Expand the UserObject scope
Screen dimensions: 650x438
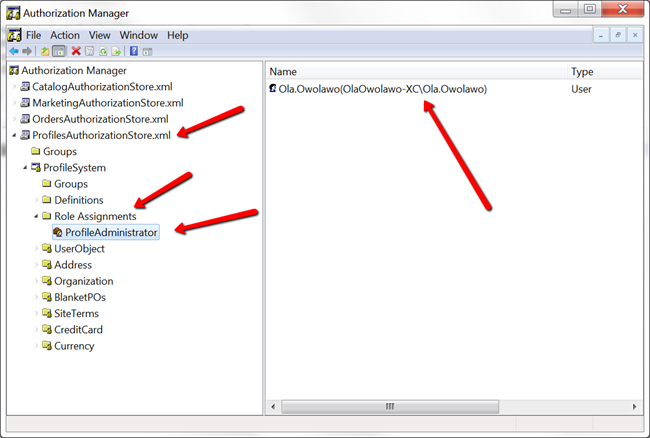(x=36, y=248)
